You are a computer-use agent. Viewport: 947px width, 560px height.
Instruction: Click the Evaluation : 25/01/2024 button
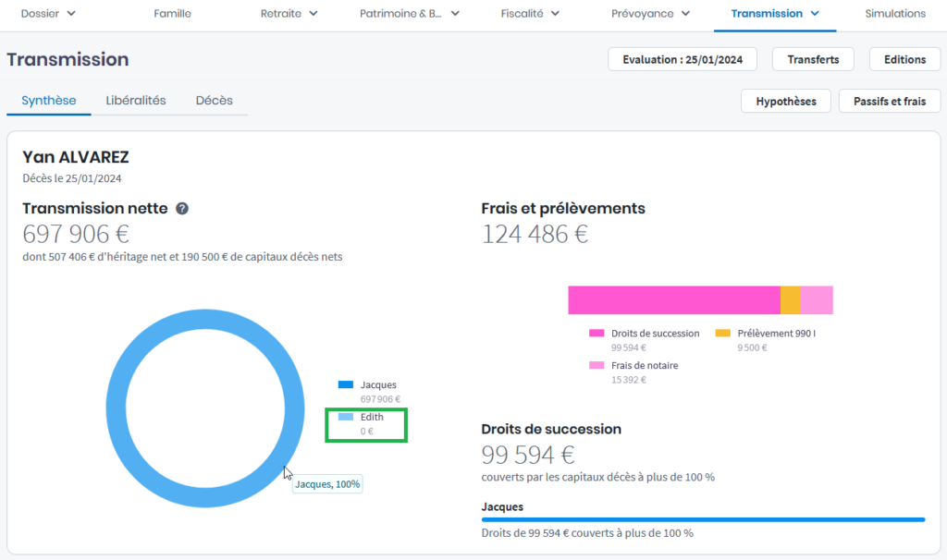click(x=682, y=59)
